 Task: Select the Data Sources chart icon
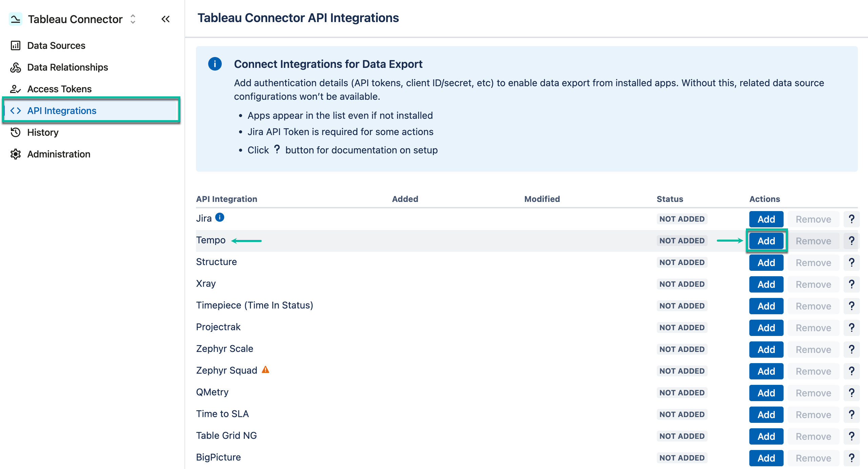point(16,45)
